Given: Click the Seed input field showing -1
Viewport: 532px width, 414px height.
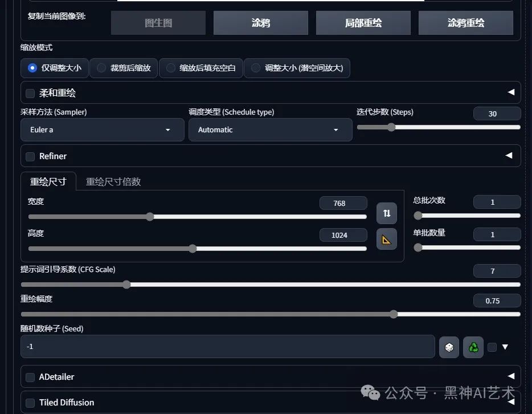Looking at the screenshot, I should click(x=228, y=346).
